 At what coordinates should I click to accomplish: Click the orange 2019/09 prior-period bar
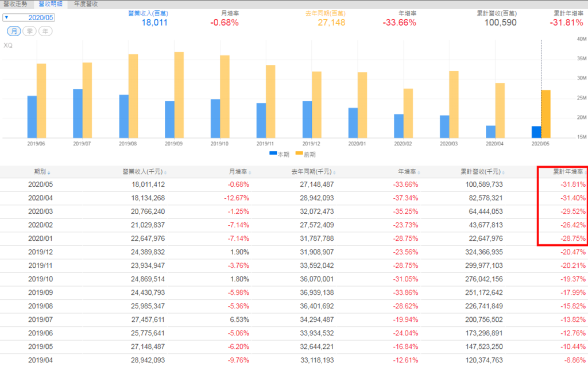[x=179, y=95]
